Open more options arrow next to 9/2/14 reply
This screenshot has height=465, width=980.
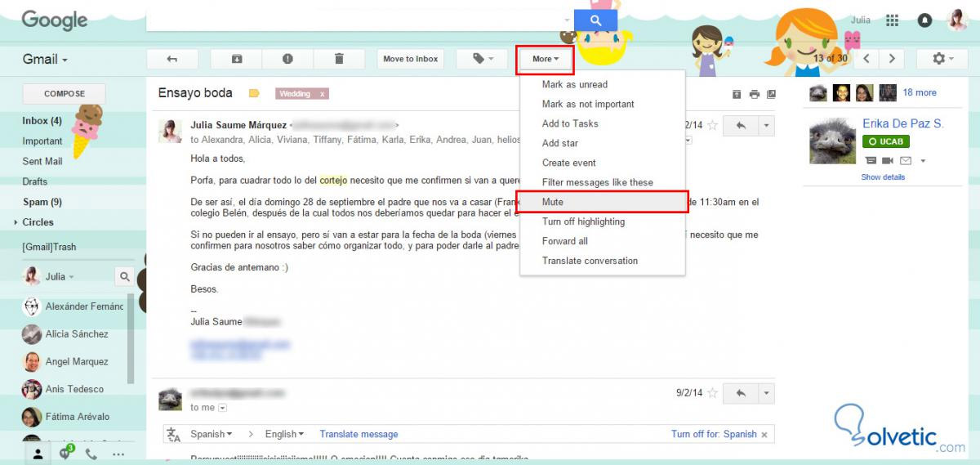766,393
